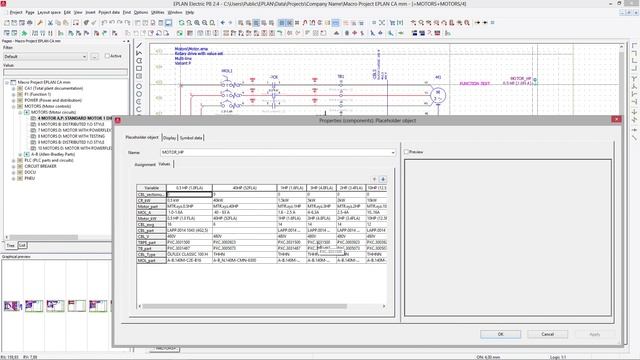Viewport: 640px width, 360px height.
Task: Click the first graphical preview thumbnail
Action: [x=13, y=306]
